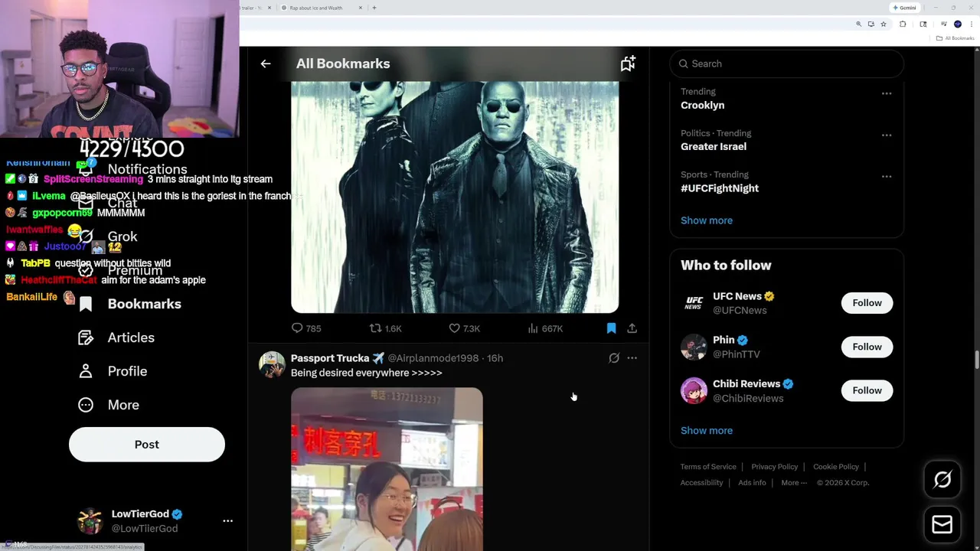980x551 pixels.
Task: Open the Matrix poster image
Action: click(x=455, y=197)
